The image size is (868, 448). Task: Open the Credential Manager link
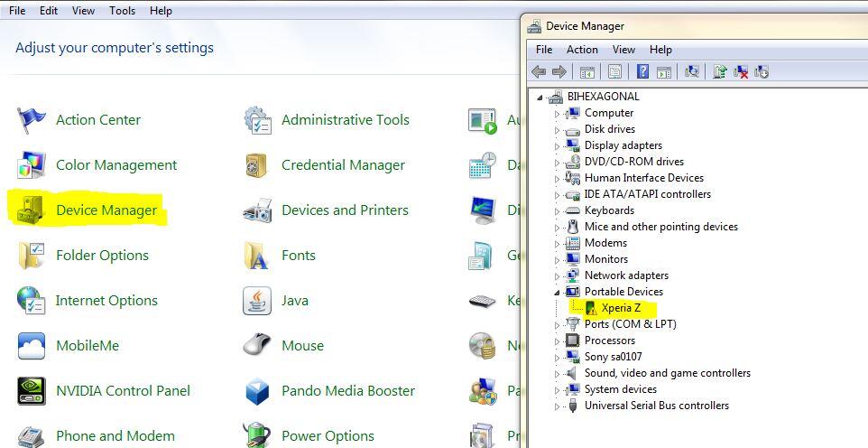tap(343, 165)
